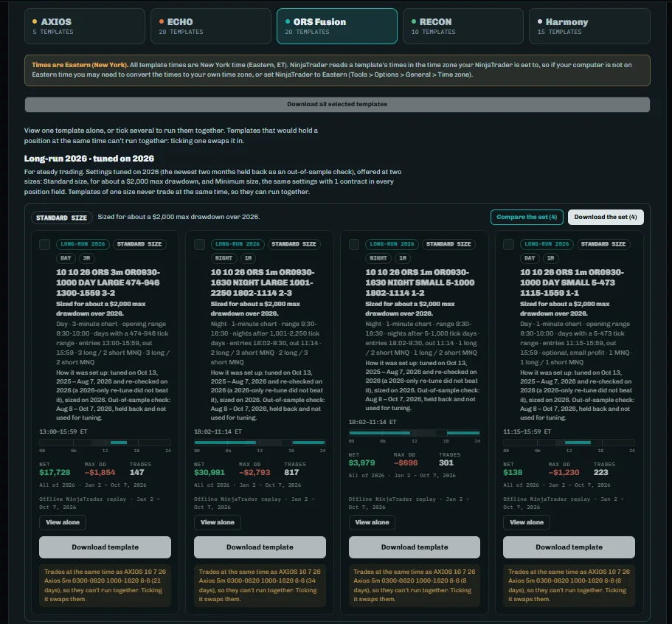Click Download all selected templates
Viewport: 672px width, 624px height.
337,105
